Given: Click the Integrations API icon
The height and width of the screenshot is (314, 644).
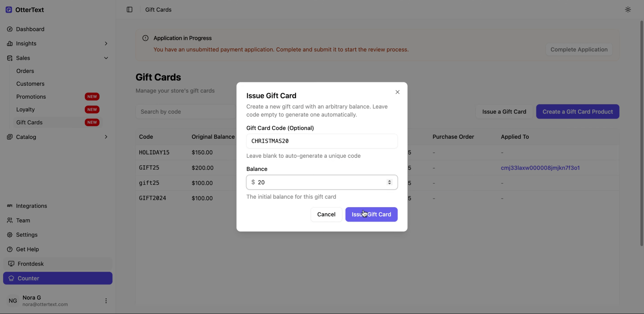Looking at the screenshot, I should [x=10, y=206].
